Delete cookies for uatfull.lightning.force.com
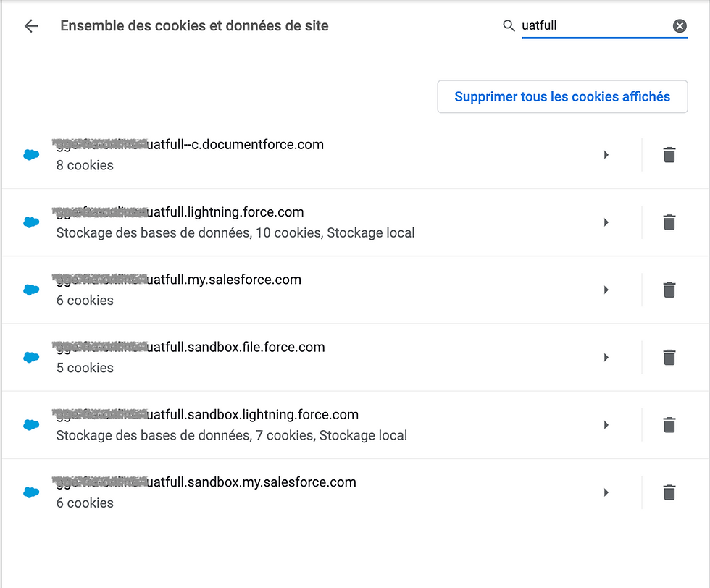 pyautogui.click(x=669, y=222)
